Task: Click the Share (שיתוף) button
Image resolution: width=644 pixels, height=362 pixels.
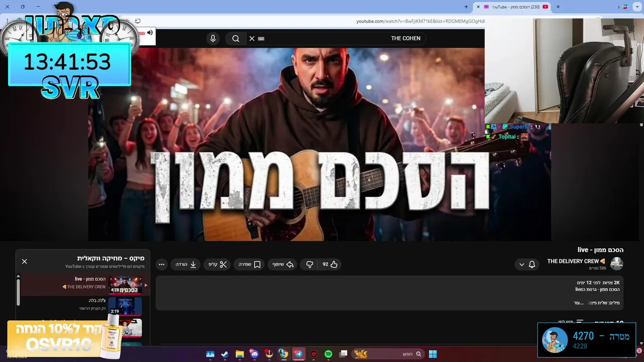Action: (283, 264)
